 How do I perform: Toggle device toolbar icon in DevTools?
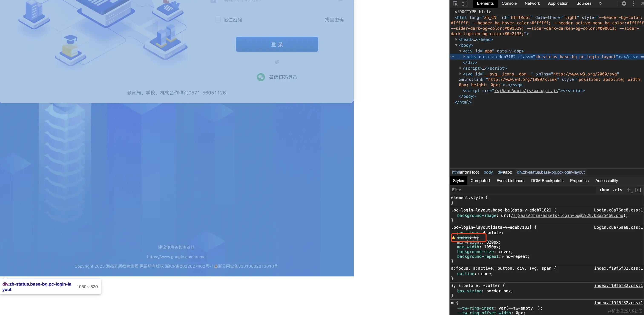point(464,3)
